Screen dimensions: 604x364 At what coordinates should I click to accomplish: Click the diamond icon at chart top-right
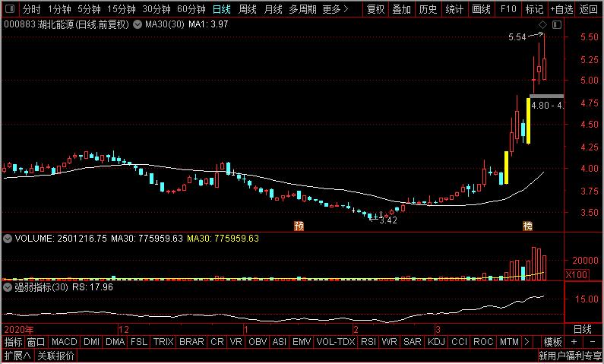click(x=542, y=25)
